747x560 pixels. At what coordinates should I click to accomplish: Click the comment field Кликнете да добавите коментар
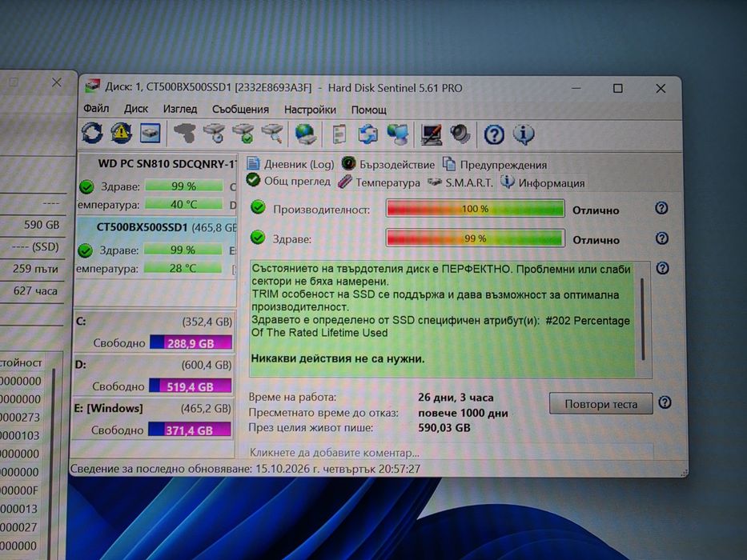450,452
